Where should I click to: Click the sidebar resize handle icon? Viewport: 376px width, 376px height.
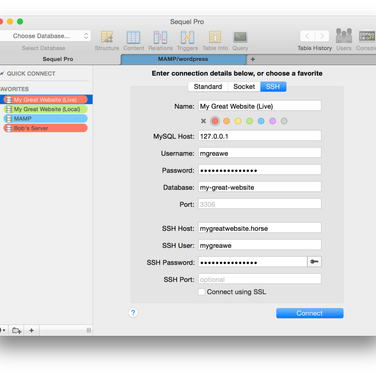89,330
